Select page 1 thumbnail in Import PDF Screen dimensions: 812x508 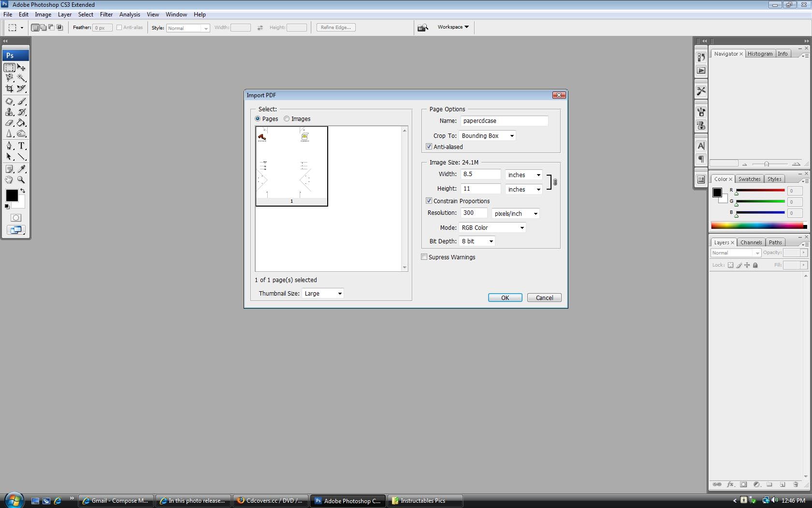pos(291,166)
